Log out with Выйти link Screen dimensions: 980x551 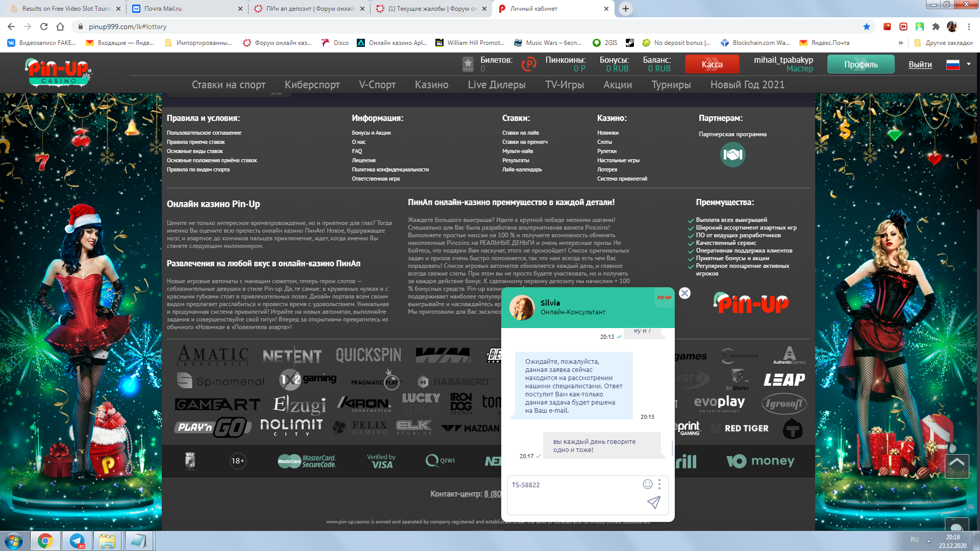click(920, 64)
